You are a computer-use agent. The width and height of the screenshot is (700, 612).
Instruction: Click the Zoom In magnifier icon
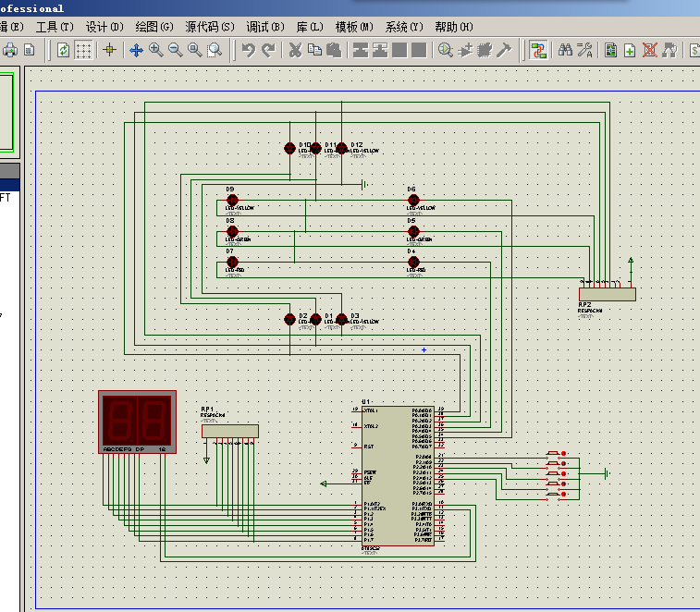pos(155,50)
